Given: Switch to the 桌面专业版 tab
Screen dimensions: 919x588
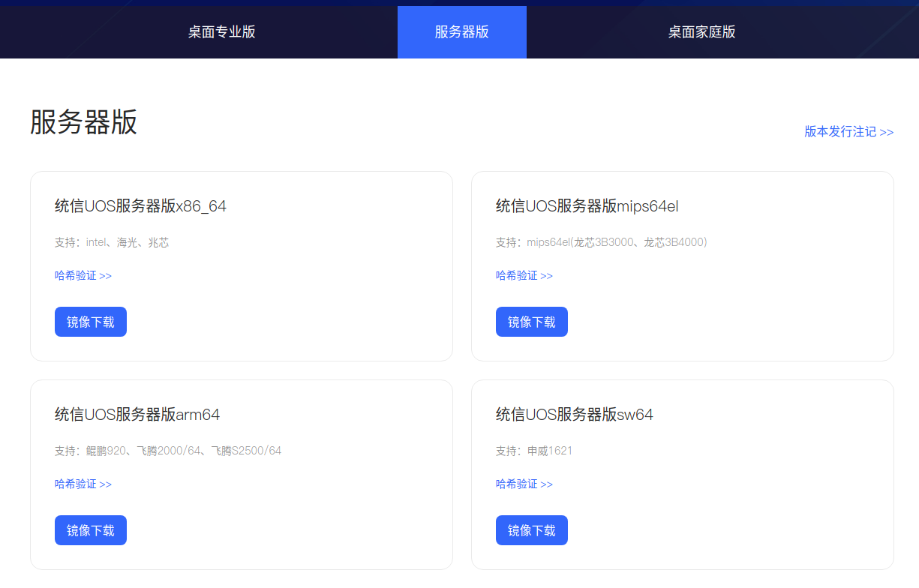Looking at the screenshot, I should coord(221,32).
